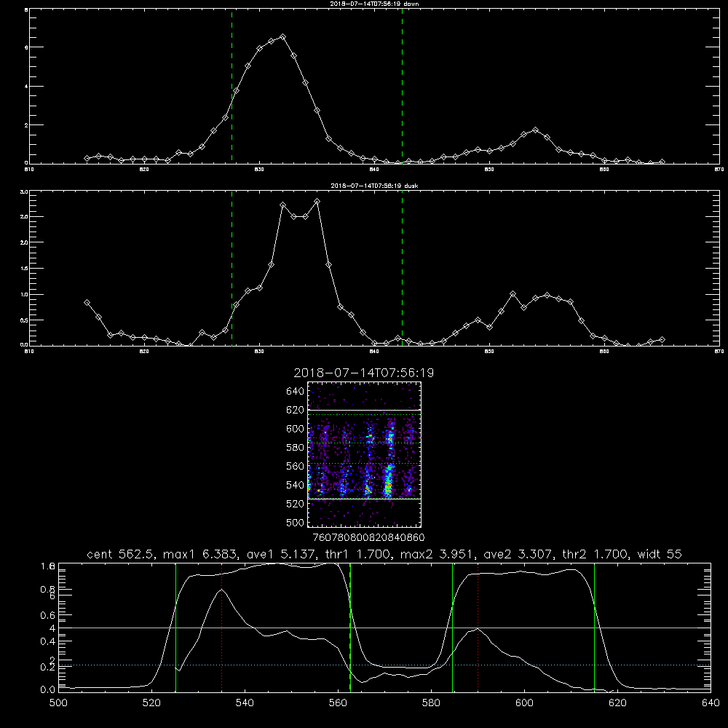Click the 640 label on bottom plot x-axis

(x=711, y=703)
